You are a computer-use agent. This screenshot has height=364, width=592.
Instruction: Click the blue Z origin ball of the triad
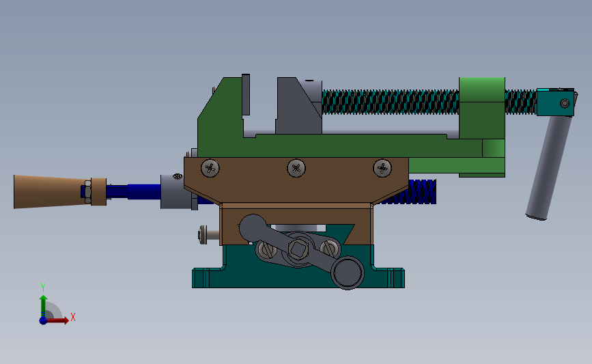[44, 320]
